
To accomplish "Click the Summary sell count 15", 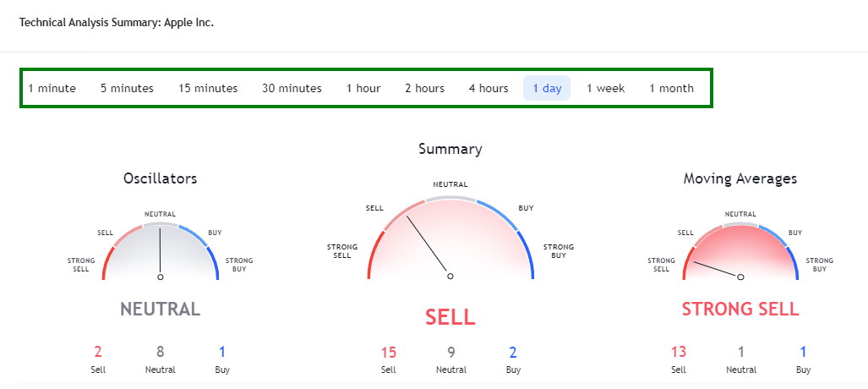I will coord(389,353).
